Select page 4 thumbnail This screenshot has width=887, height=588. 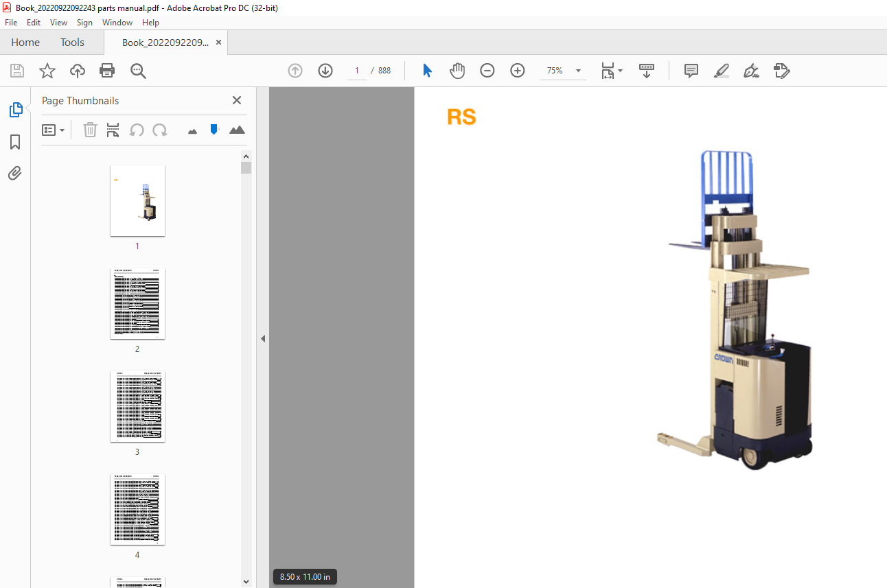(137, 509)
